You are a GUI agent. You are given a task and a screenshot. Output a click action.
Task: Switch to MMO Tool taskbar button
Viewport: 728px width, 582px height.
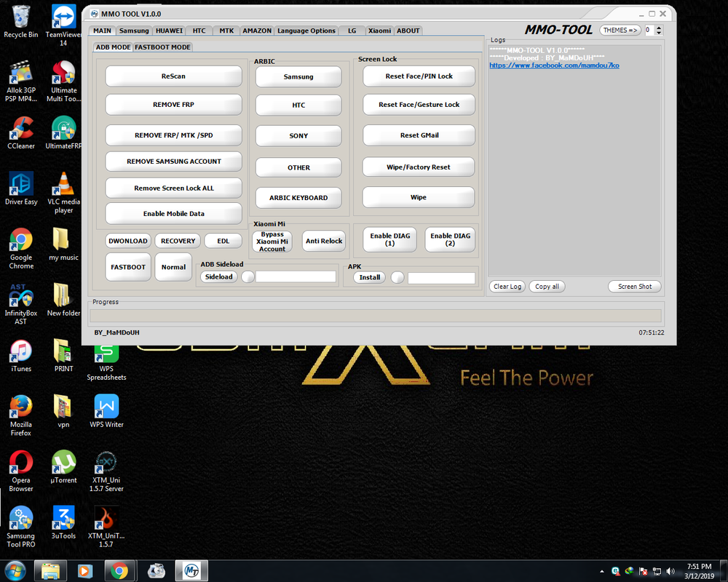coord(191,571)
